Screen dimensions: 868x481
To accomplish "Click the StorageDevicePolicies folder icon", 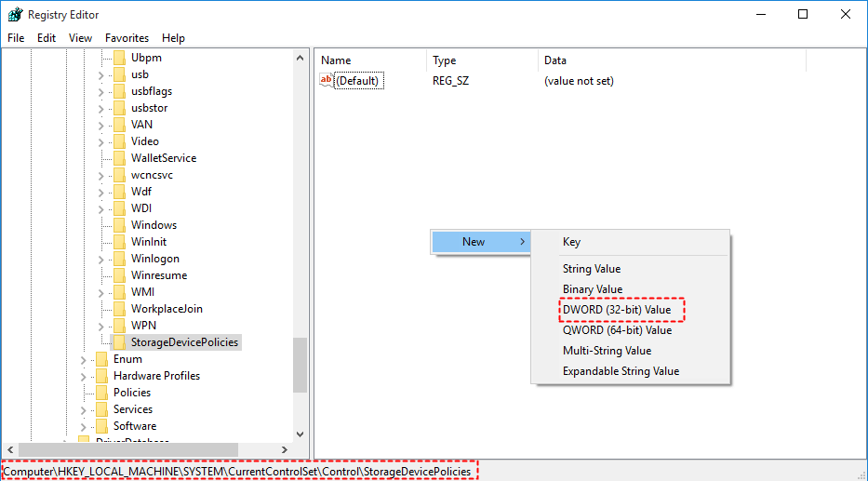I will (119, 342).
